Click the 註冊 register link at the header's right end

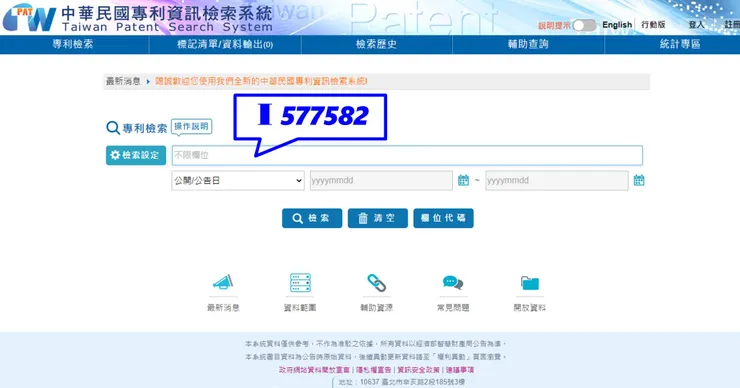pyautogui.click(x=732, y=25)
